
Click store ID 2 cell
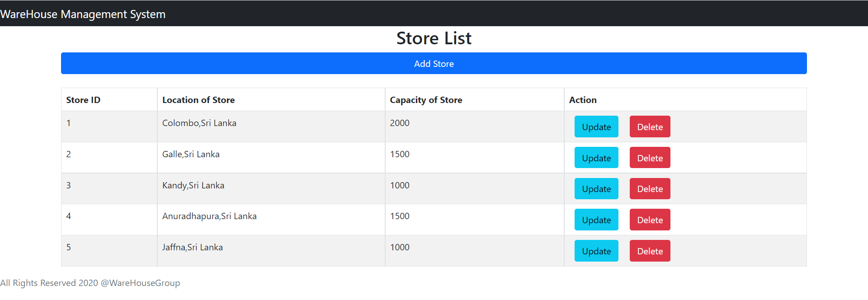point(109,158)
